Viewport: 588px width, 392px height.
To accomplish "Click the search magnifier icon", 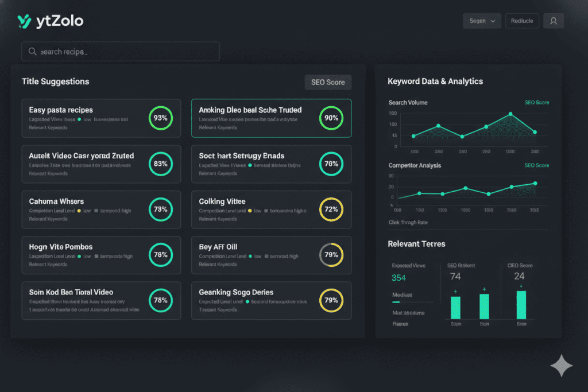I will (32, 52).
